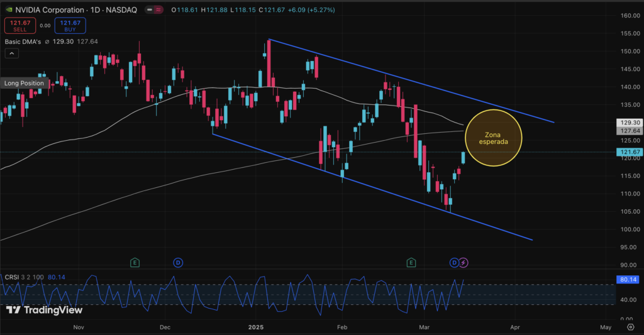644x335 pixels.
Task: Click the high value H121.88 in the header
Action: pos(214,10)
